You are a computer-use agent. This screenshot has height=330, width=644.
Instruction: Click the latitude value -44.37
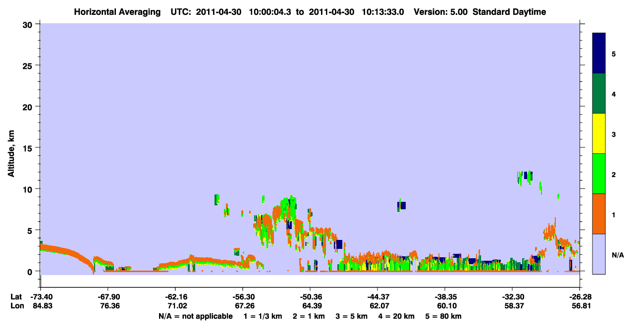click(377, 297)
